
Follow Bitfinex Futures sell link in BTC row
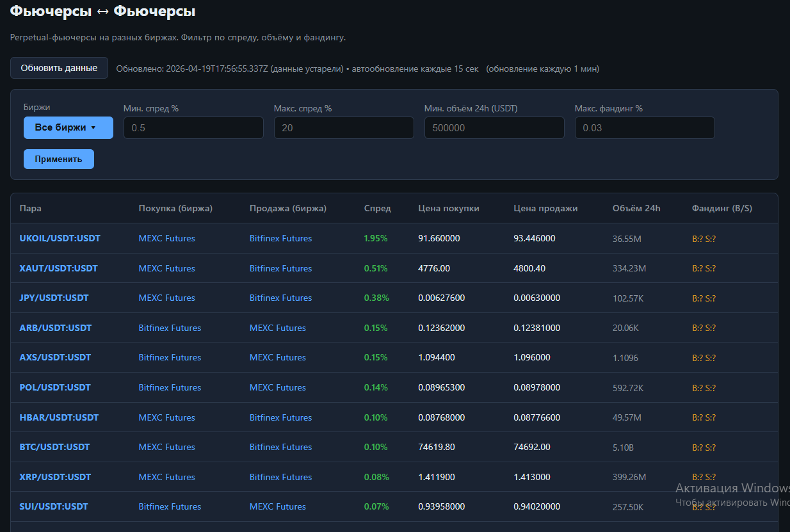281,447
